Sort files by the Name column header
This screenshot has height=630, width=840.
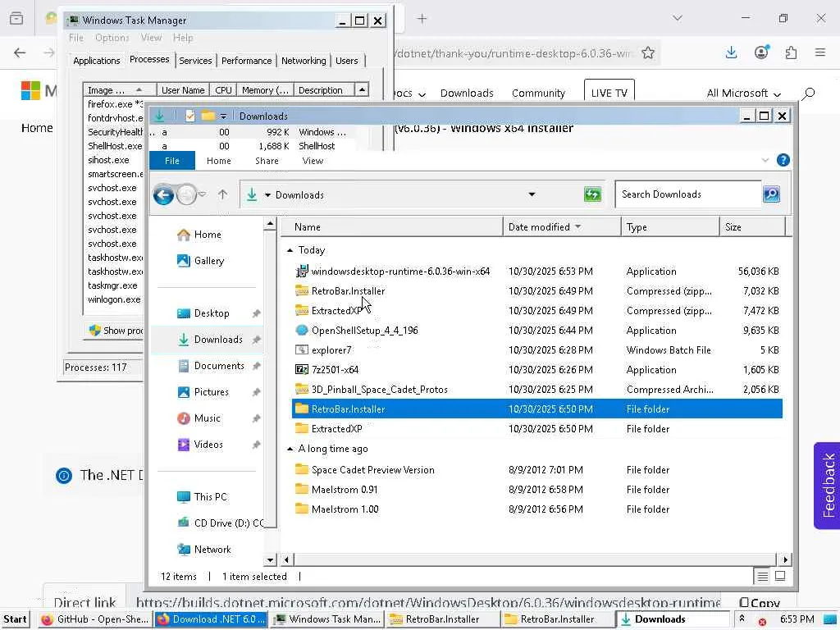[x=392, y=227]
